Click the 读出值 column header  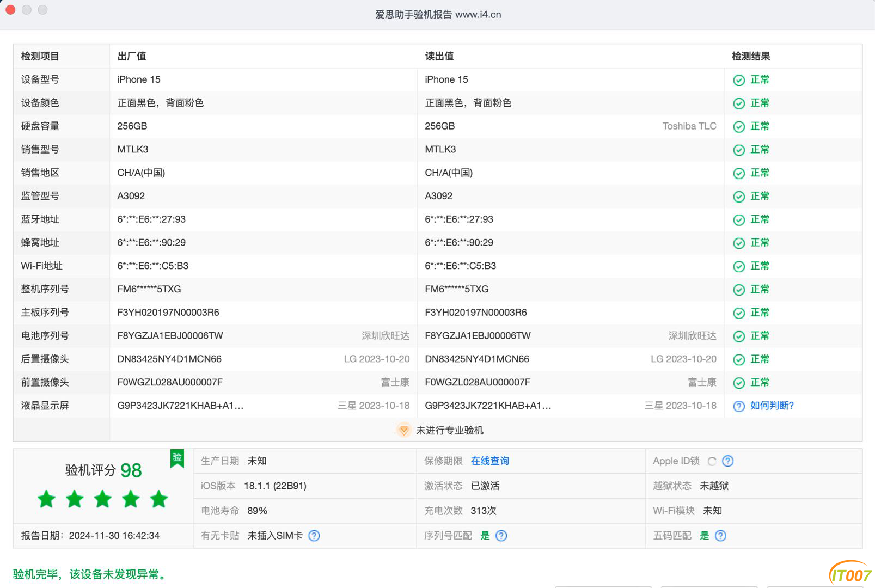coord(439,56)
